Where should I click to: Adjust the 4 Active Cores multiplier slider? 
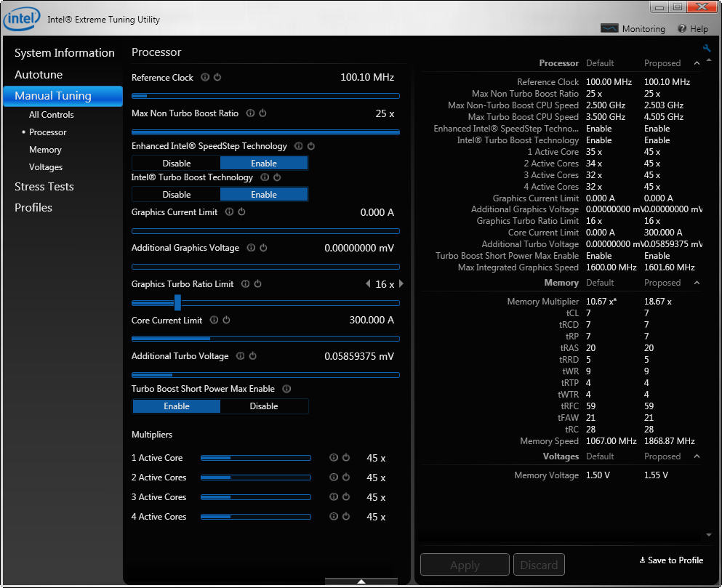[255, 517]
